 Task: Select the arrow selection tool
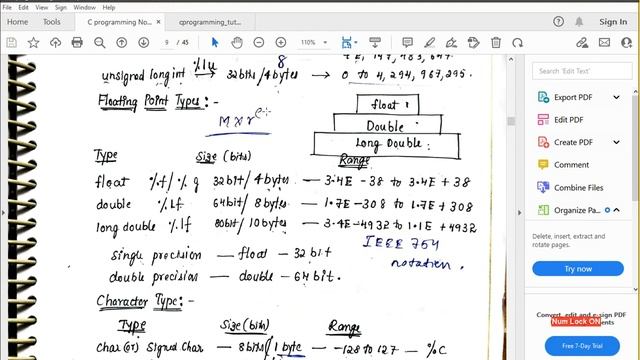coord(215,42)
